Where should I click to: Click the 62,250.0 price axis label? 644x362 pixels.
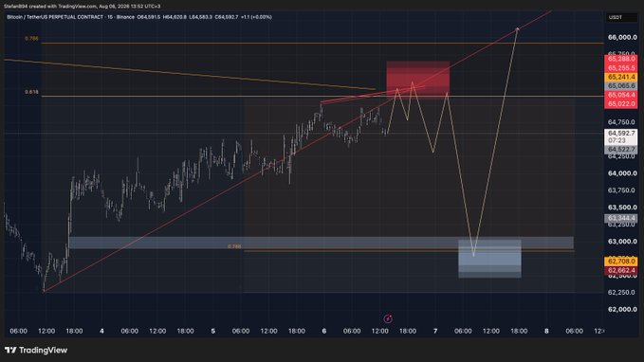tap(622, 292)
